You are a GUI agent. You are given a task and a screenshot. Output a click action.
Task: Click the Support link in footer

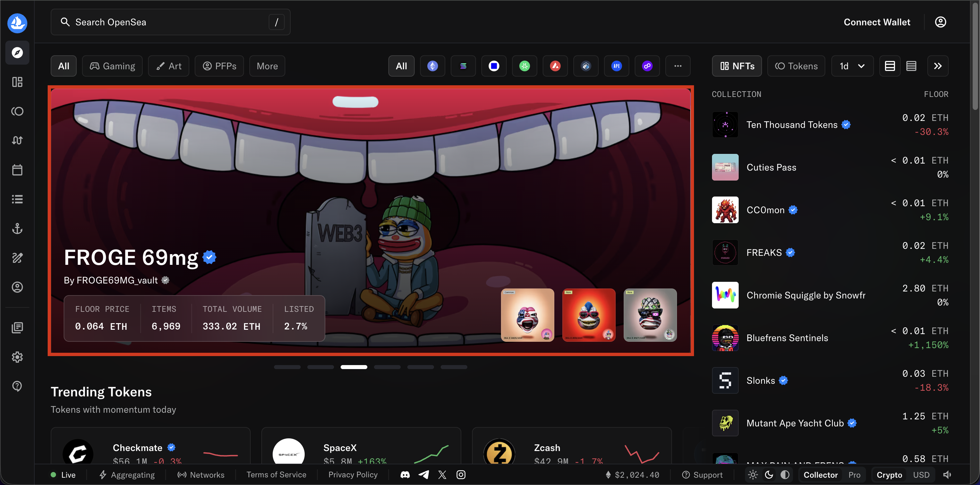coord(702,475)
